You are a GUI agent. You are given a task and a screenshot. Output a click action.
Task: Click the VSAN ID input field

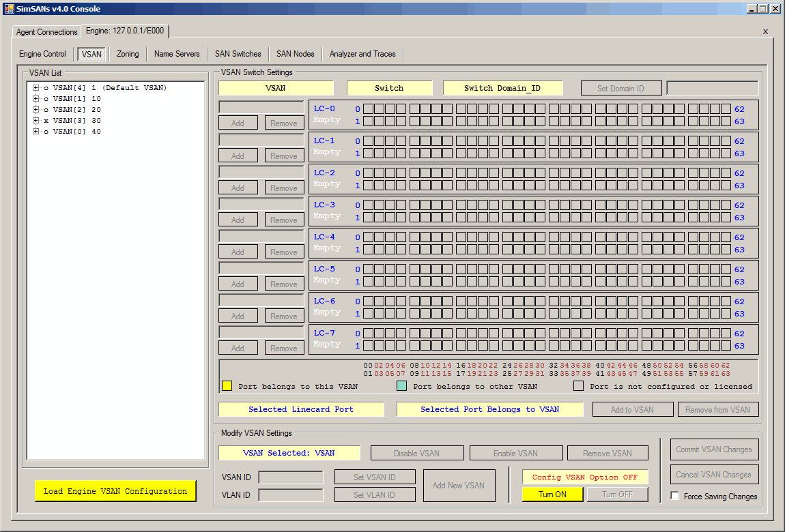tap(291, 477)
